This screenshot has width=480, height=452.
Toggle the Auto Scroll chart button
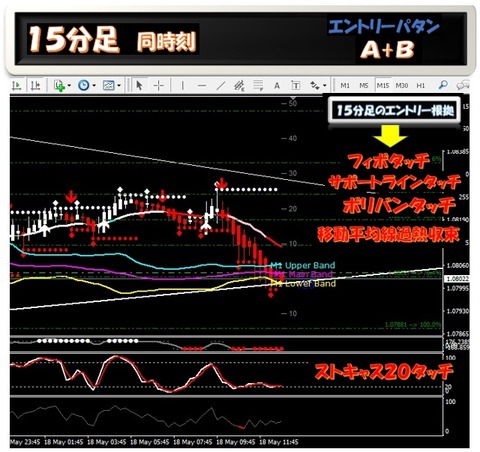[x=16, y=86]
